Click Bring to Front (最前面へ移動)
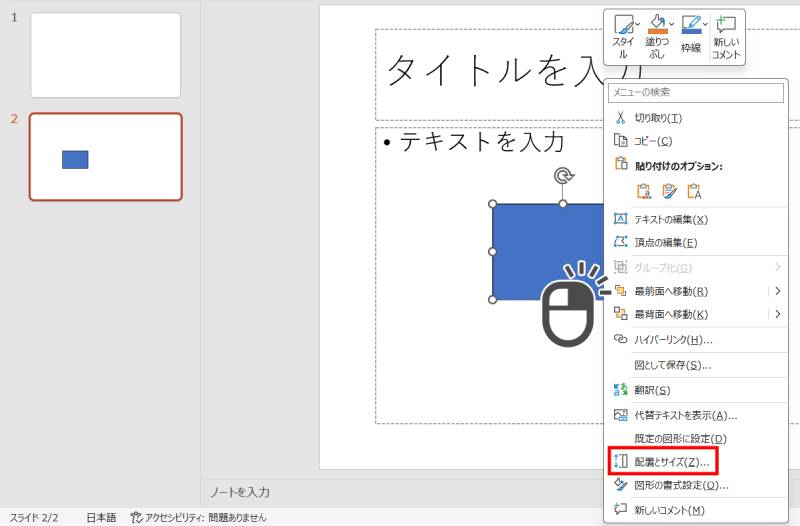The image size is (800, 526). pos(671,291)
